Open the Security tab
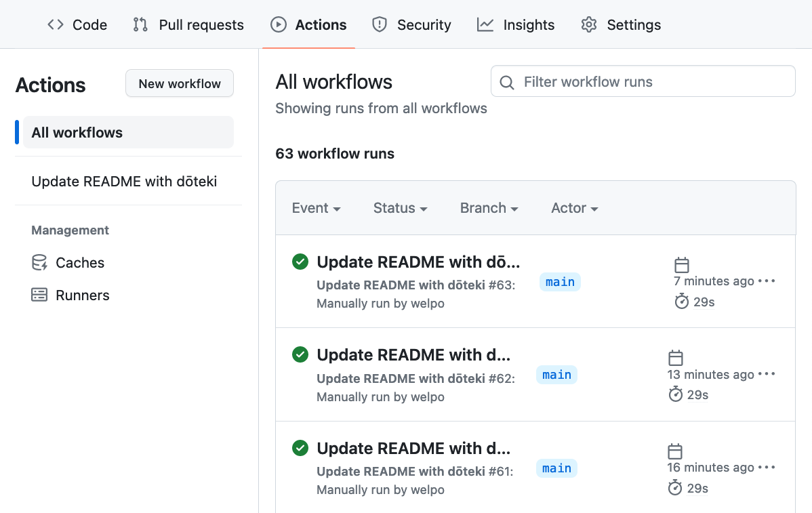This screenshot has height=513, width=812. pos(411,25)
